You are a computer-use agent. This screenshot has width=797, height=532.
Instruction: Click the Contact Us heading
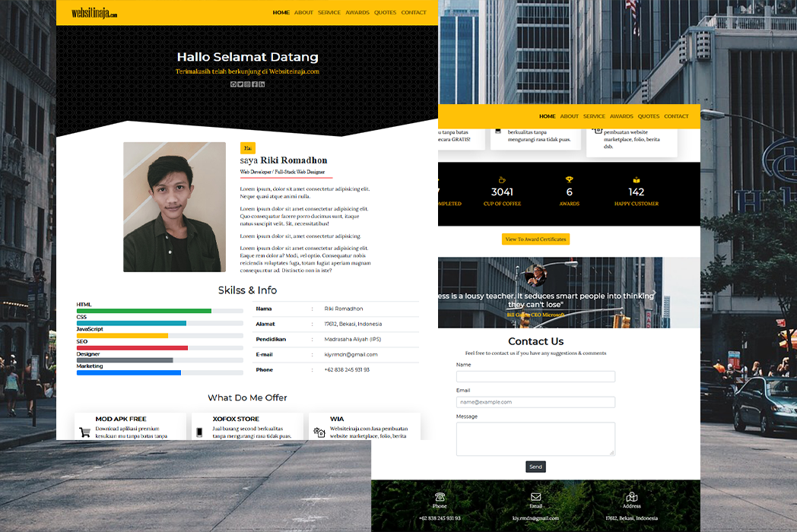click(535, 341)
